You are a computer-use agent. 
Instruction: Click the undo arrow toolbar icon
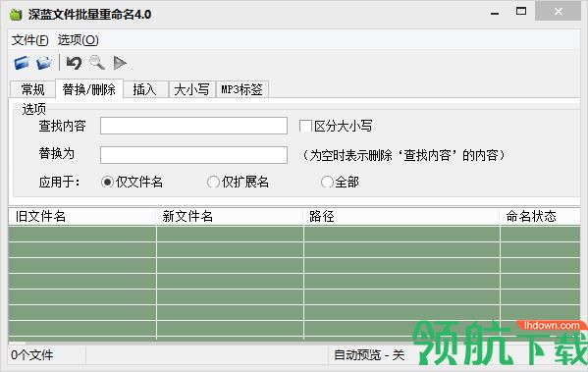[74, 63]
